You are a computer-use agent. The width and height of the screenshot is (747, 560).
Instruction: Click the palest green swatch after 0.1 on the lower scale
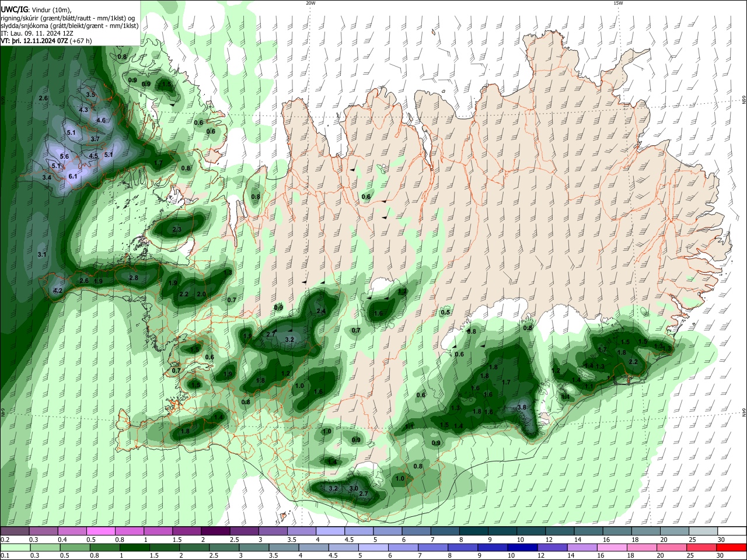click(15, 547)
